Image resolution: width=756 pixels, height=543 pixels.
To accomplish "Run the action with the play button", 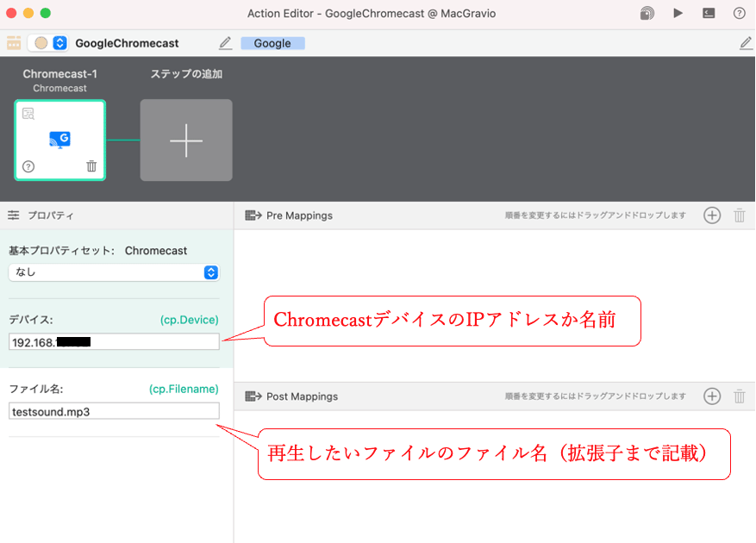I will (678, 13).
